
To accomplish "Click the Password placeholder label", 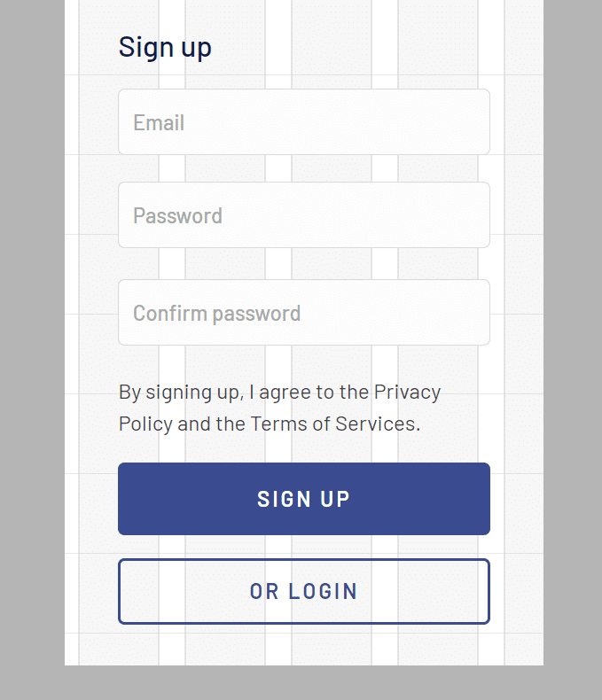I will tap(177, 215).
